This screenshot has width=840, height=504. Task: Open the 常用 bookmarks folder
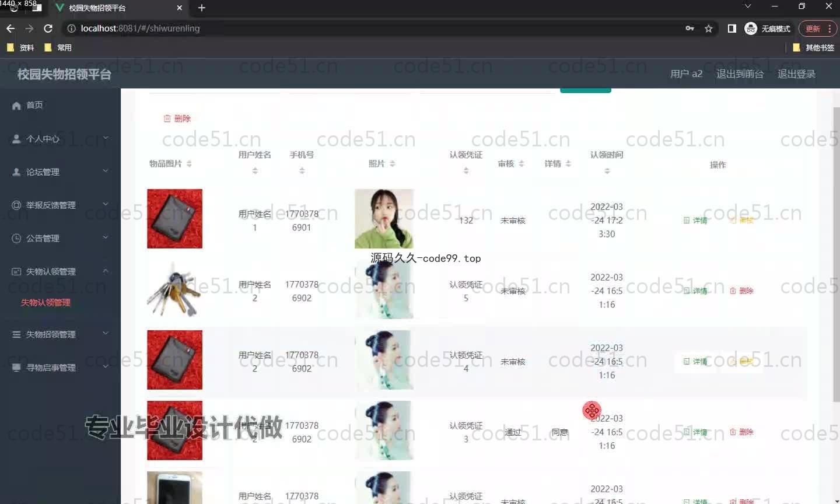58,48
